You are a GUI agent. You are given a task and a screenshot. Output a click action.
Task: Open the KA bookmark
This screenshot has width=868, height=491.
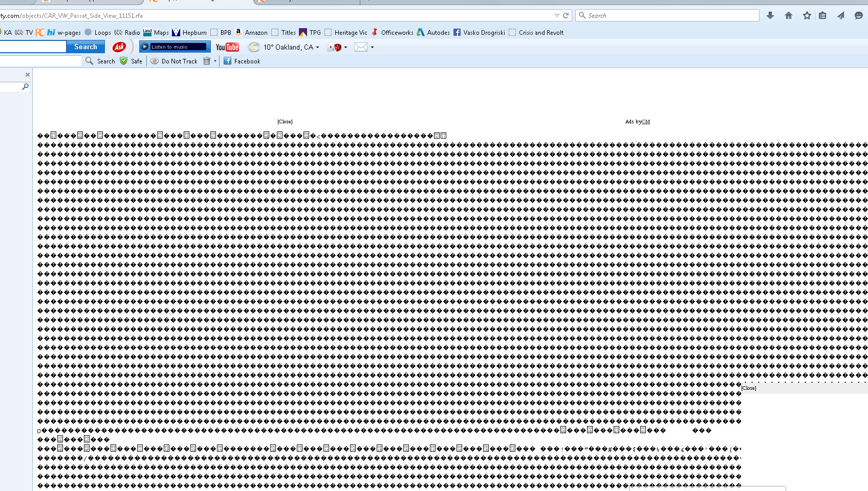coord(8,32)
